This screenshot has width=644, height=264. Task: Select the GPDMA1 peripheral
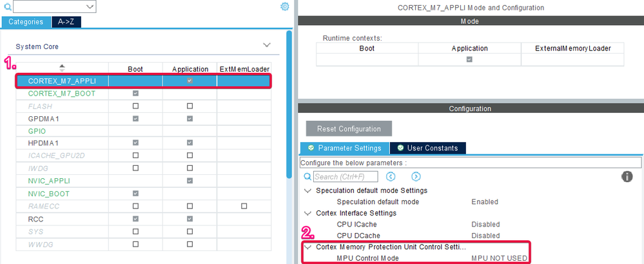coord(44,119)
